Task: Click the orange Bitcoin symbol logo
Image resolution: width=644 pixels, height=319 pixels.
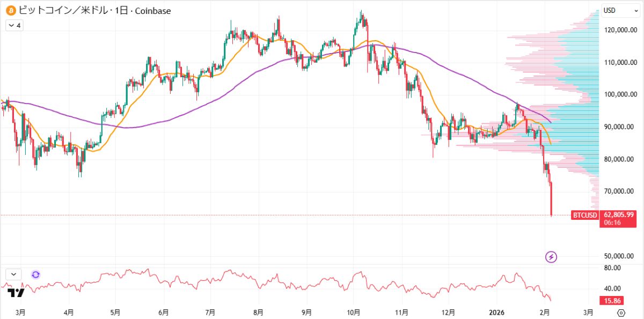Action: (x=11, y=10)
